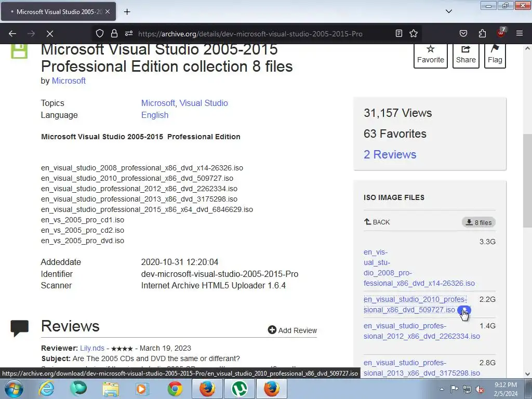The width and height of the screenshot is (532, 399).
Task: Open the tracking protection shield icon
Action: click(x=99, y=33)
